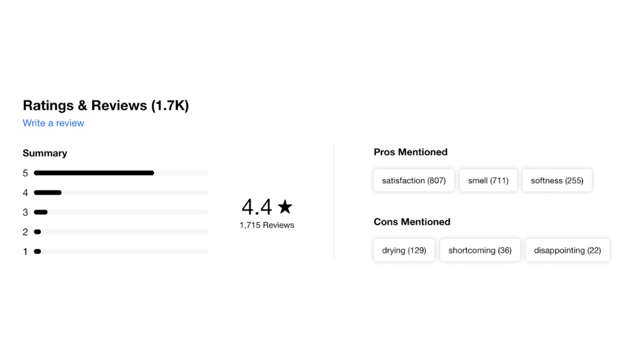This screenshot has width=644, height=359.
Task: Click the number 5 rating label
Action: (x=25, y=173)
